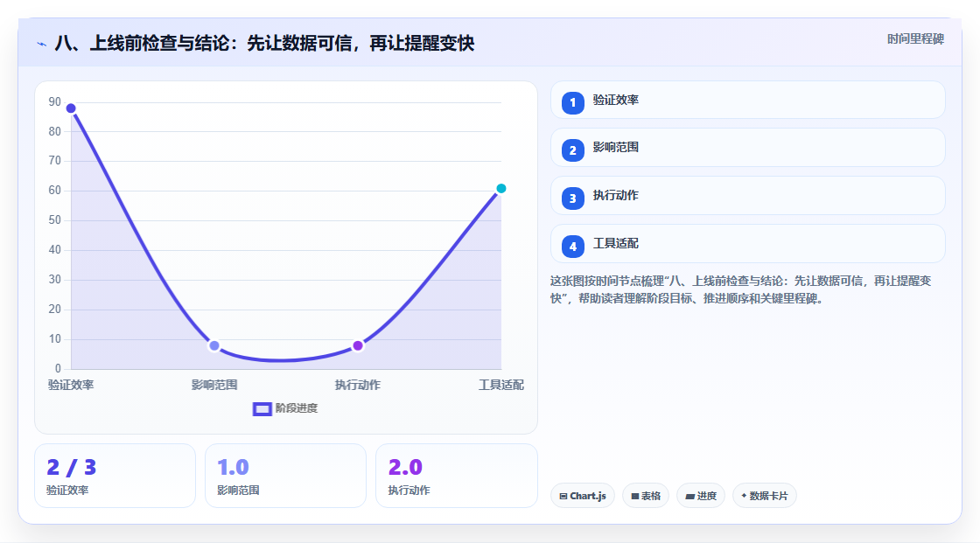Open the 影响范围 timeline step row
980x543 pixels.
coord(747,148)
